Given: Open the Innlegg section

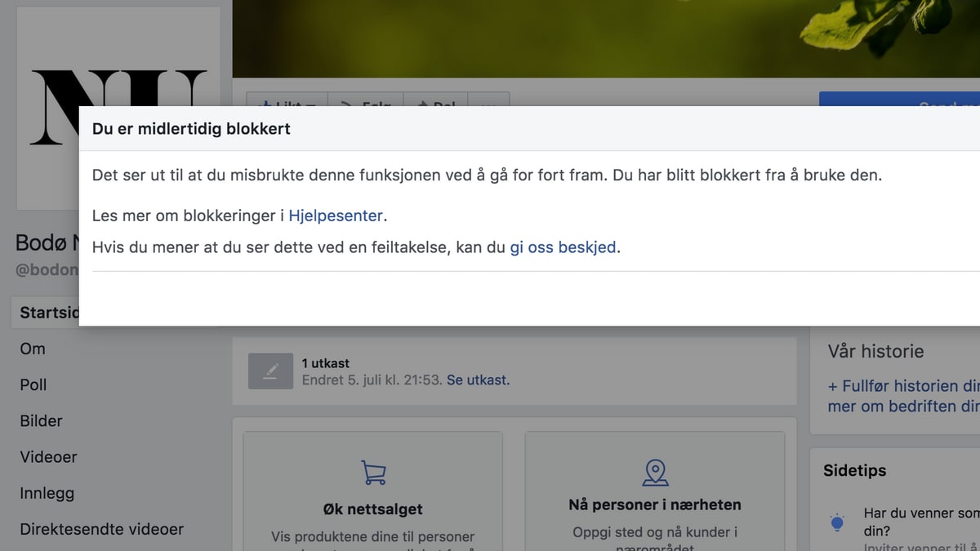Looking at the screenshot, I should click(x=47, y=493).
